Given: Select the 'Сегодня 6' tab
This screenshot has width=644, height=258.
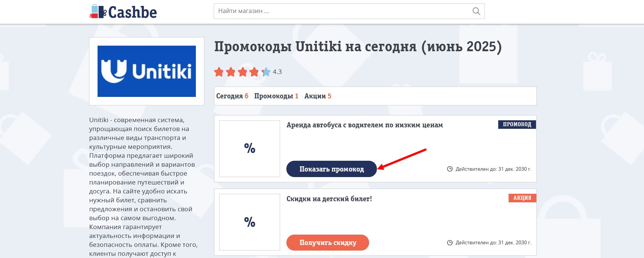Looking at the screenshot, I should point(232,96).
